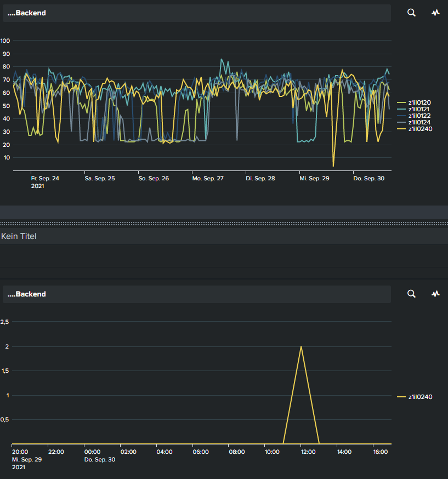Click the 100 y-axis label

coord(5,41)
